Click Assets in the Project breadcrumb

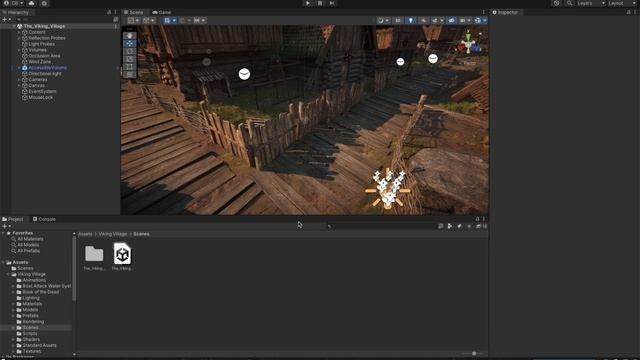click(x=85, y=234)
